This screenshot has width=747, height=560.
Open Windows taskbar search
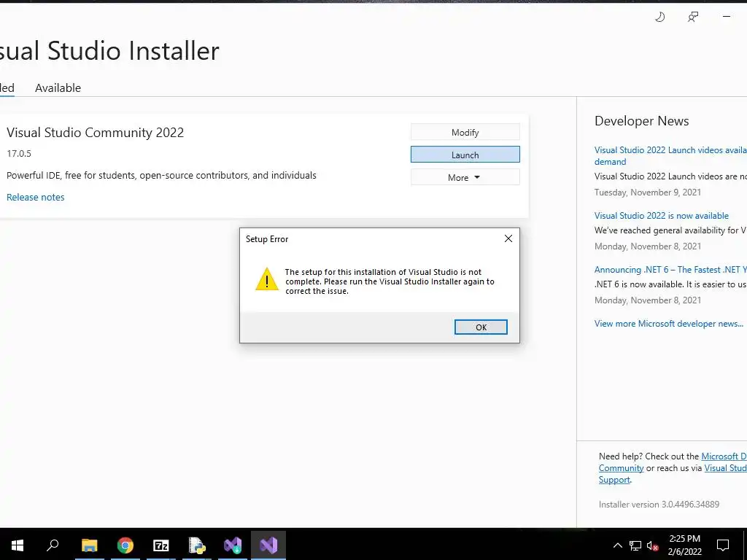53,545
